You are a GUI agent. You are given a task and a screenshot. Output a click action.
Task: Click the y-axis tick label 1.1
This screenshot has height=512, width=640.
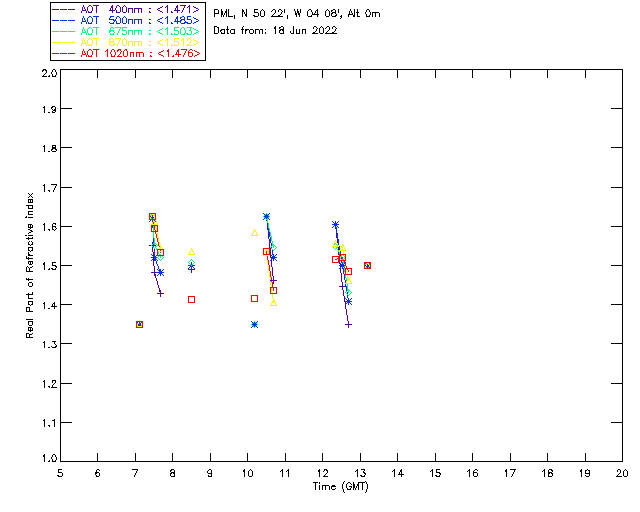[x=49, y=423]
